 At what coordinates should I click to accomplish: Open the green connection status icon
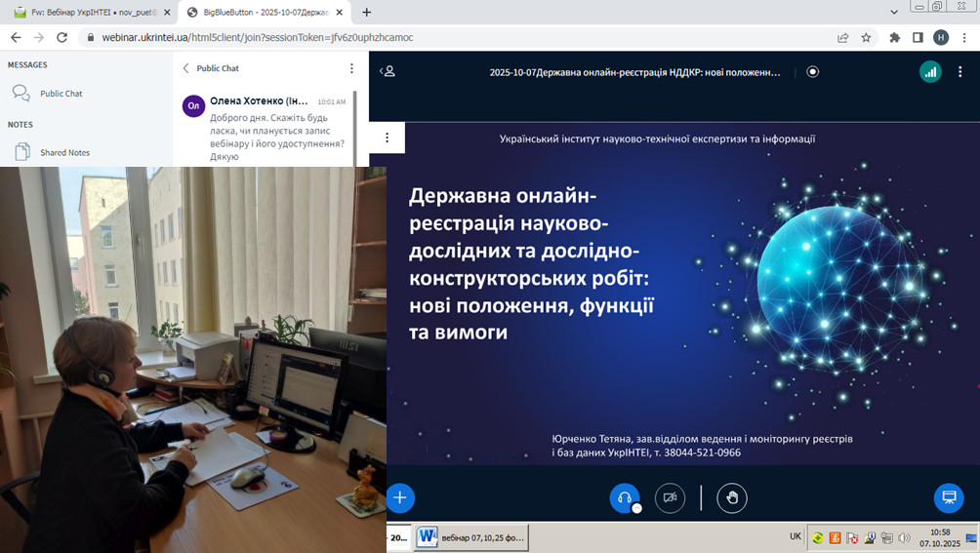pyautogui.click(x=930, y=71)
